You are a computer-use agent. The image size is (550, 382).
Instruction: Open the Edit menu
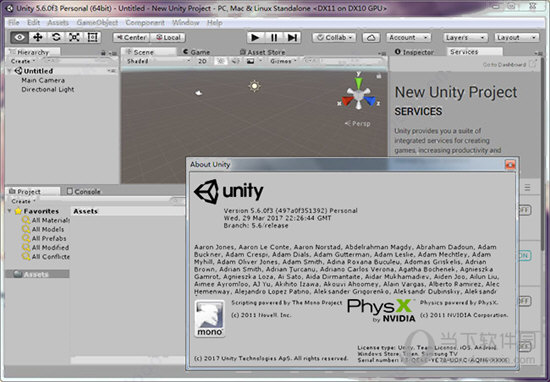[x=33, y=23]
